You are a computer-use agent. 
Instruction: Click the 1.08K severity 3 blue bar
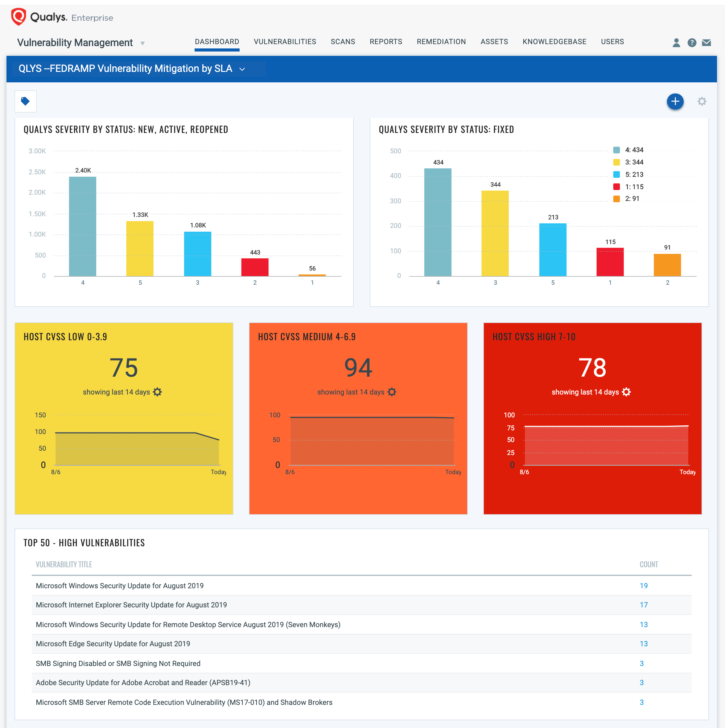point(197,254)
